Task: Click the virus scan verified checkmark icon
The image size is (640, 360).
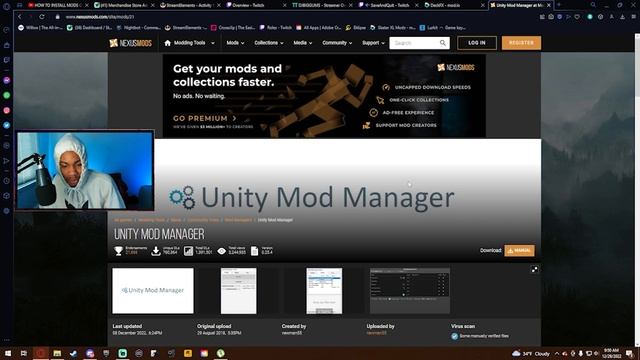Action: point(455,336)
